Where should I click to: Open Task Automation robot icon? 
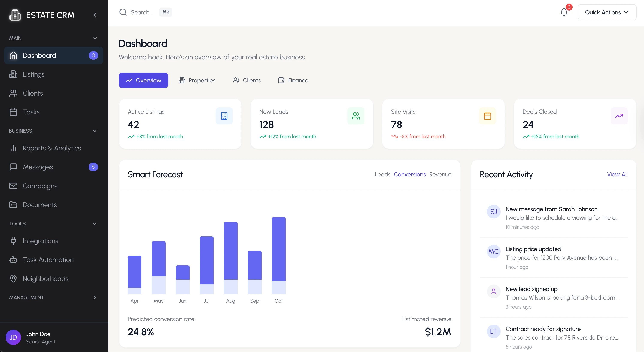(x=13, y=260)
